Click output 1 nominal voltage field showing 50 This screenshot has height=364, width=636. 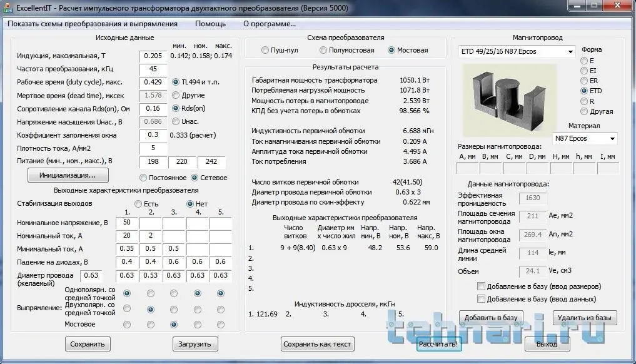pyautogui.click(x=126, y=223)
